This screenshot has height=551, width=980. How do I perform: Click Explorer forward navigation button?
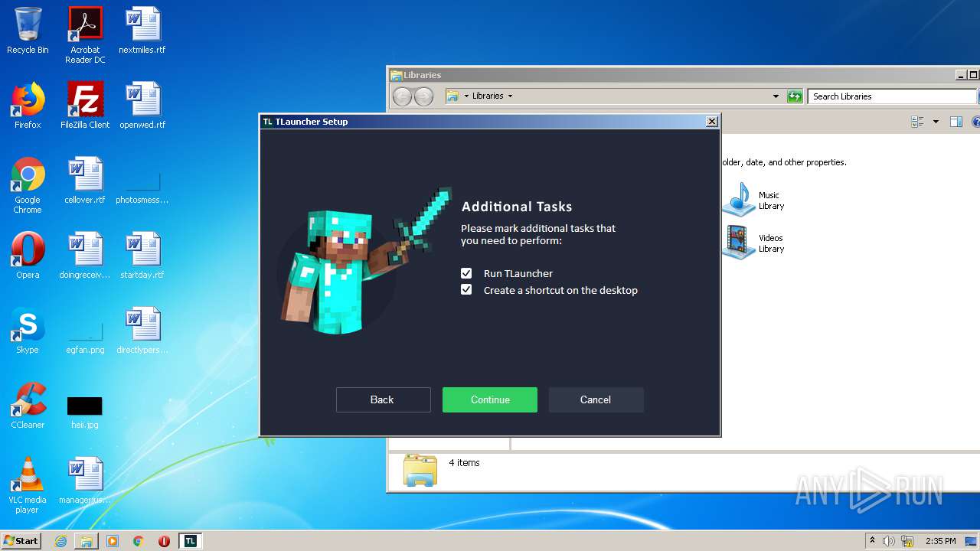[423, 96]
